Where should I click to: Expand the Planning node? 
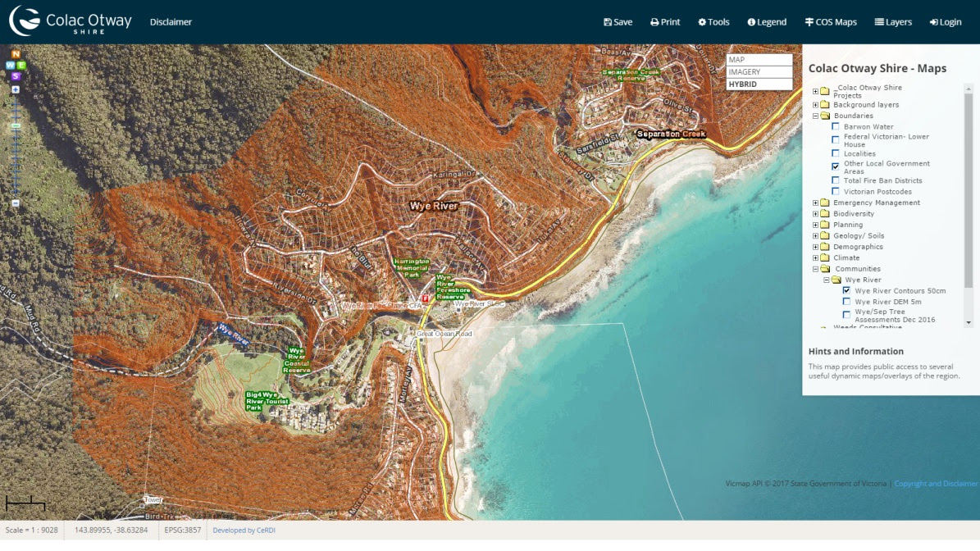[816, 225]
